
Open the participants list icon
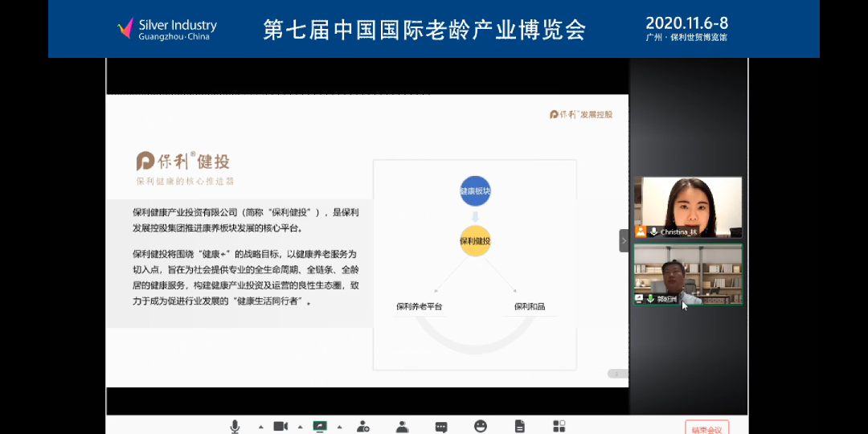402,426
